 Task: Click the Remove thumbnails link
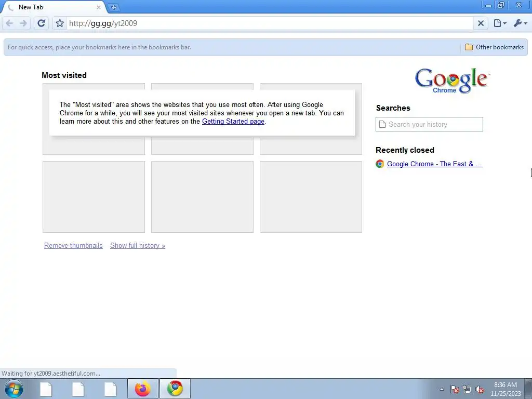tap(73, 245)
